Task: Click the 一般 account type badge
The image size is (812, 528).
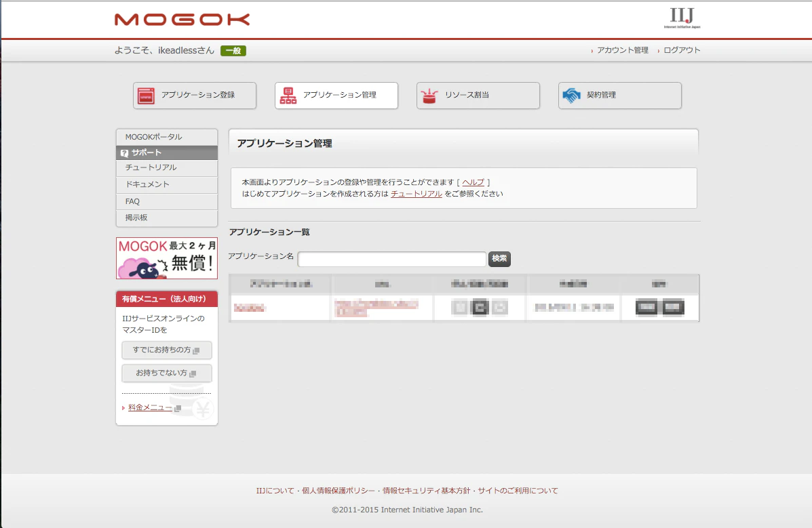Action: (x=233, y=51)
